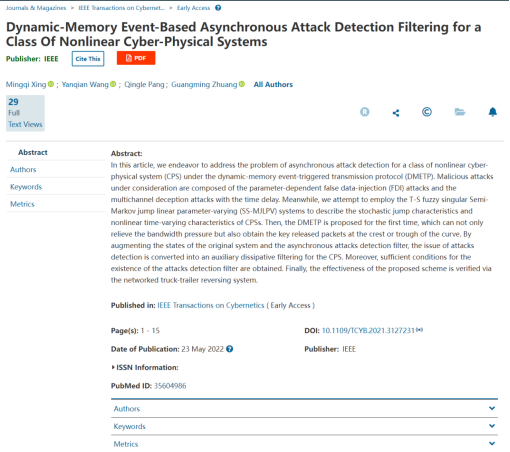510x452 pixels.
Task: Expand the Authors section chevron
Action: coord(492,408)
